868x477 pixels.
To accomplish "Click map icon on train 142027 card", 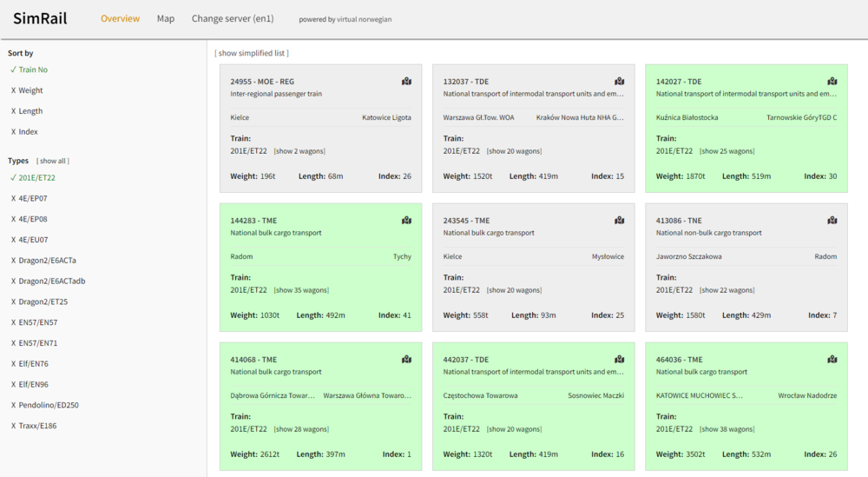I will click(832, 82).
